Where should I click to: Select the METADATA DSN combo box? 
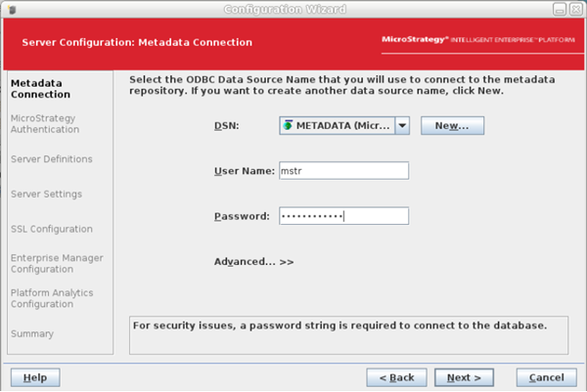337,126
